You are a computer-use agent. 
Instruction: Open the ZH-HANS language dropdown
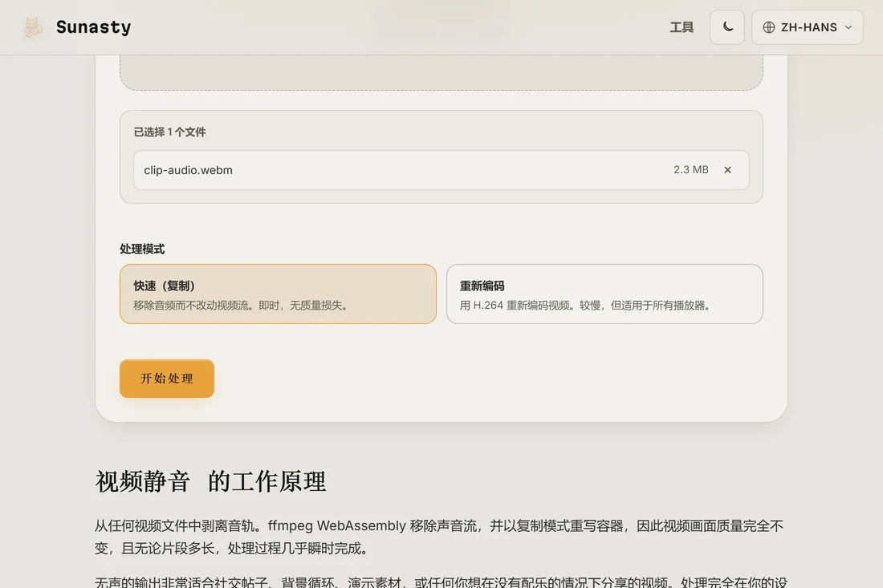[x=807, y=27]
